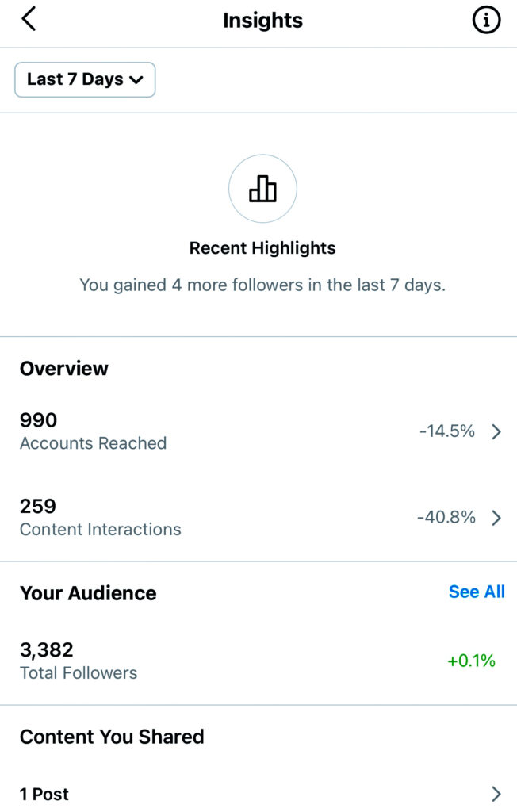The width and height of the screenshot is (517, 812).
Task: Select the Content Interactions label
Action: point(100,530)
